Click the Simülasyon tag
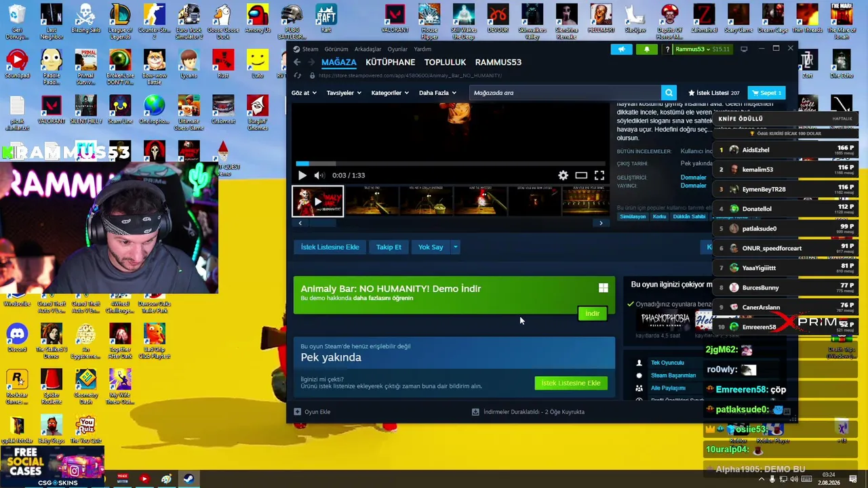868x488 pixels. tap(633, 217)
